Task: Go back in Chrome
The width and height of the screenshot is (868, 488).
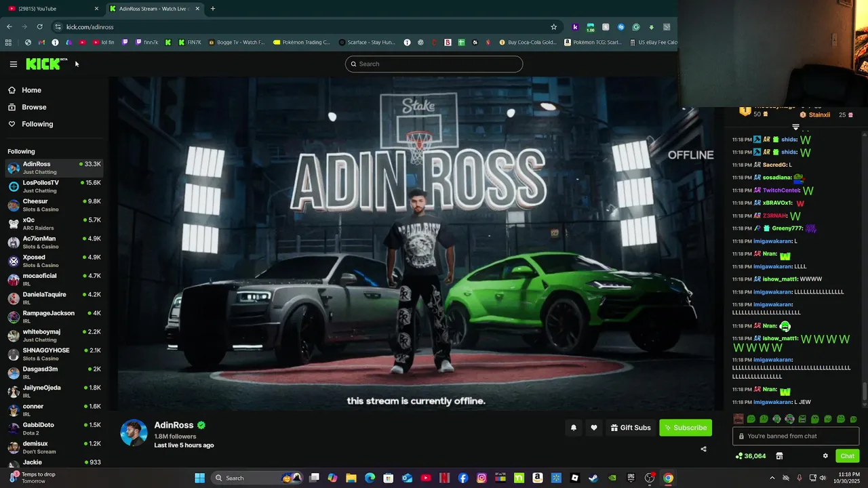Action: [x=9, y=27]
